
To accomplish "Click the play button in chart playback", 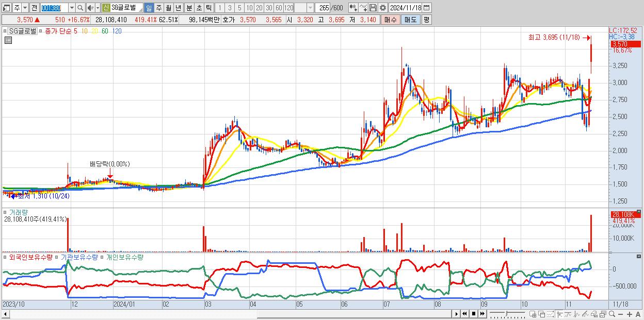I will click(456, 314).
